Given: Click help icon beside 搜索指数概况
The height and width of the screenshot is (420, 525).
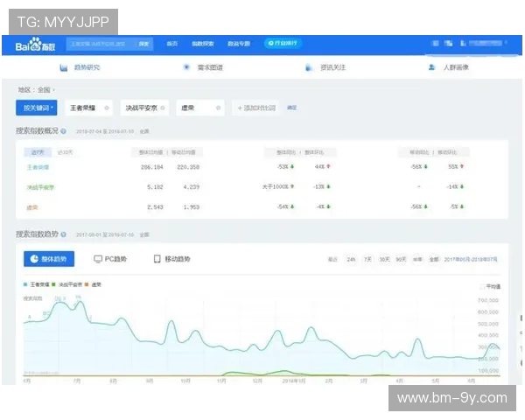Looking at the screenshot, I should [x=63, y=131].
